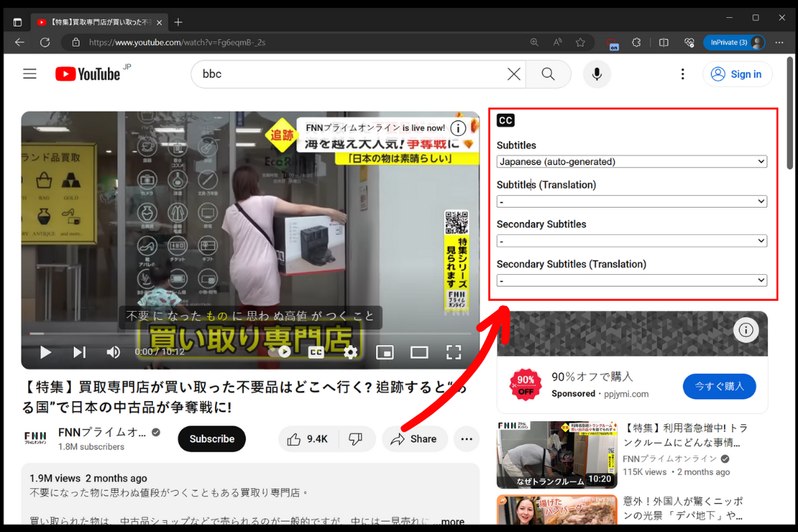798x532 pixels.
Task: Click the 90% OFF ad badge
Action: pos(526,386)
